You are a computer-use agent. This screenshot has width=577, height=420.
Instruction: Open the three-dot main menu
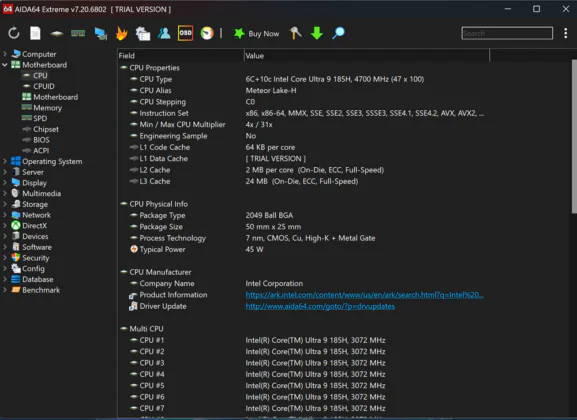pyautogui.click(x=566, y=33)
